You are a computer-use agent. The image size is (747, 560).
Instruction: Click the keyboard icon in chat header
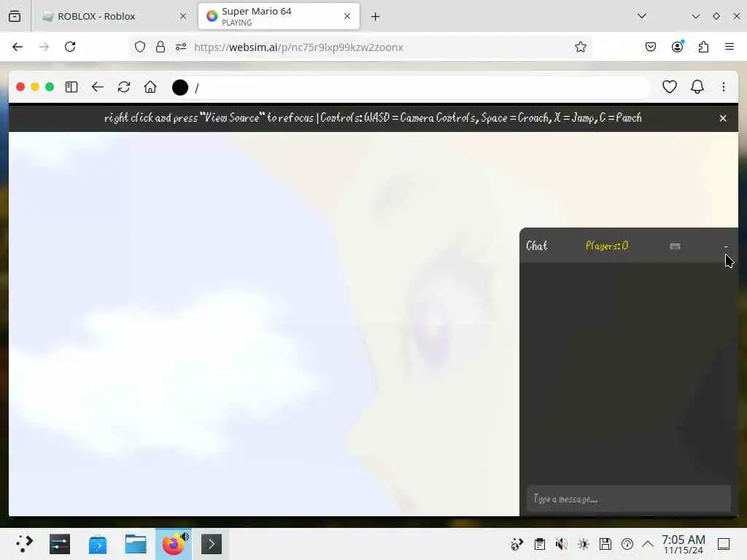[x=675, y=246]
